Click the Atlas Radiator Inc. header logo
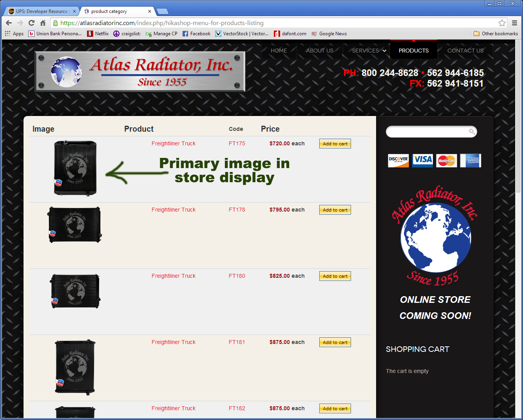This screenshot has width=523, height=420. point(140,71)
